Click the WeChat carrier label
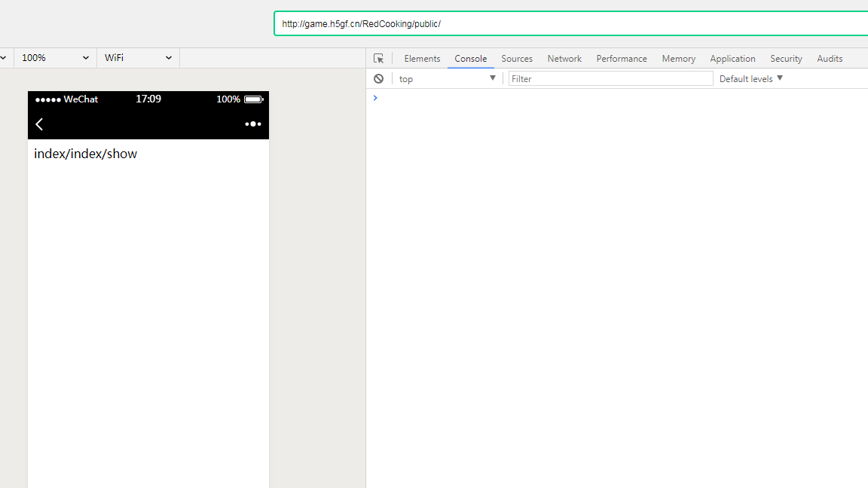This screenshot has width=868, height=488. pos(81,99)
